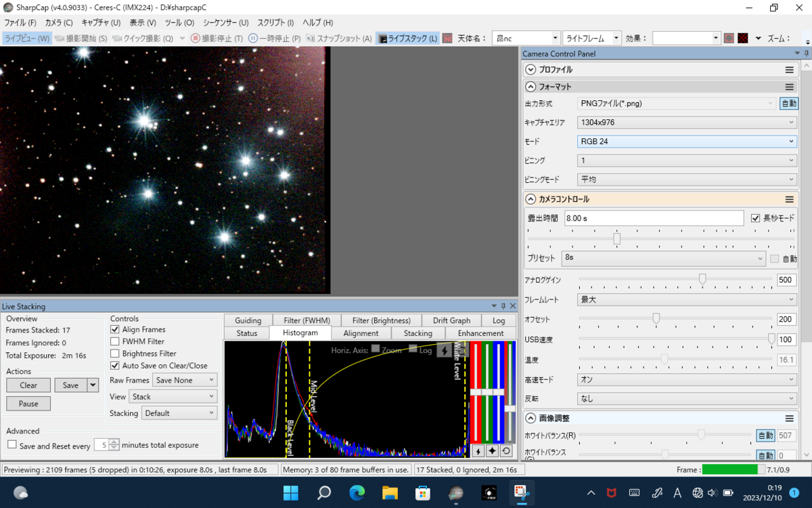Switch to the Drift Graph tab
The image size is (812, 508).
point(451,320)
